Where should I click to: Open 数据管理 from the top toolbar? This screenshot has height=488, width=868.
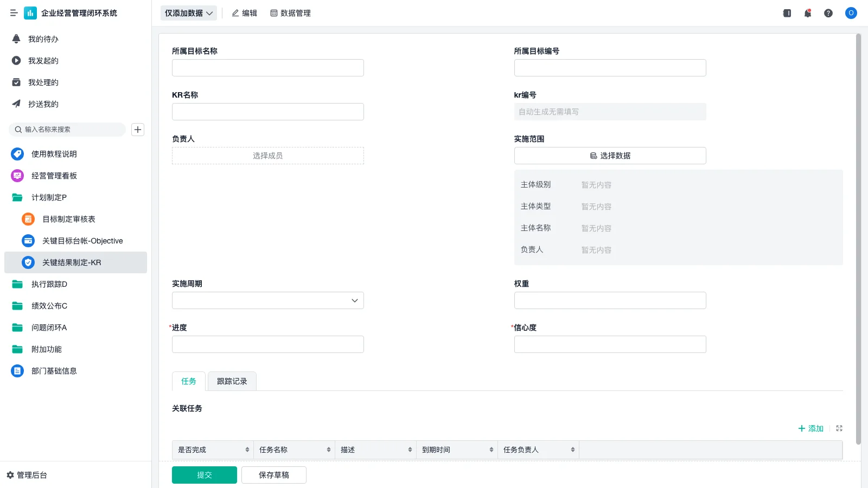tap(290, 13)
